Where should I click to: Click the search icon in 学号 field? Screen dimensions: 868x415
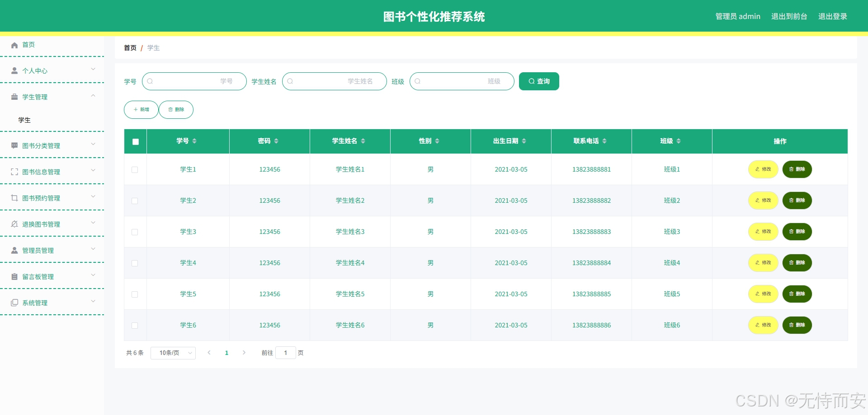150,81
